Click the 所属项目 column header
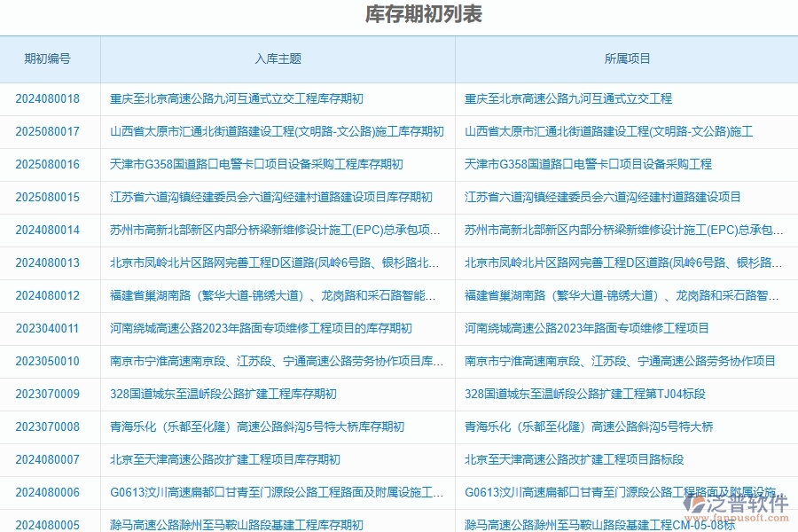The width and height of the screenshot is (798, 532). pos(626,59)
